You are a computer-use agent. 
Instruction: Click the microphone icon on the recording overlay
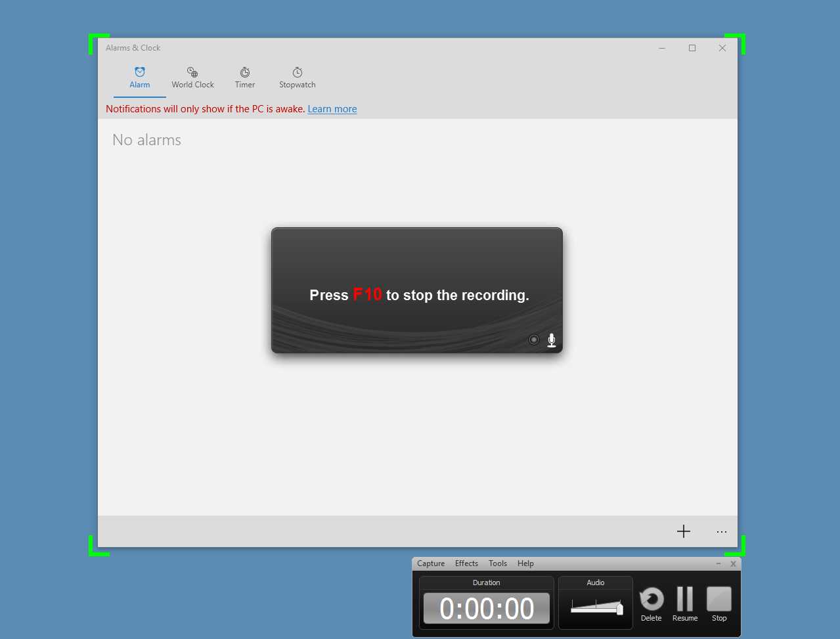click(x=551, y=340)
